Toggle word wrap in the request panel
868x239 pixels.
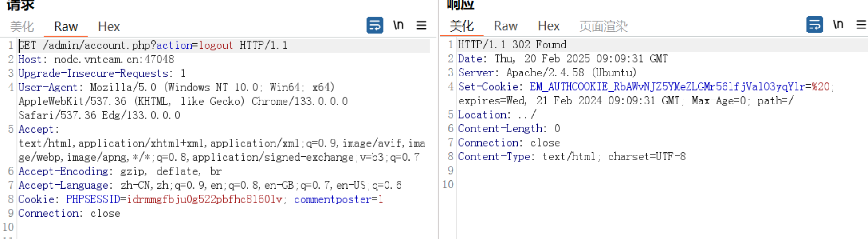374,25
